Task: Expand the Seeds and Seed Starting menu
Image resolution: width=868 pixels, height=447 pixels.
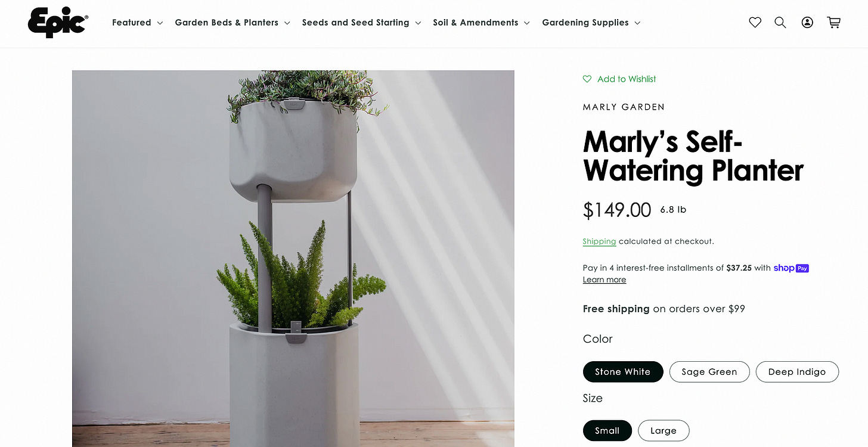Action: [361, 23]
